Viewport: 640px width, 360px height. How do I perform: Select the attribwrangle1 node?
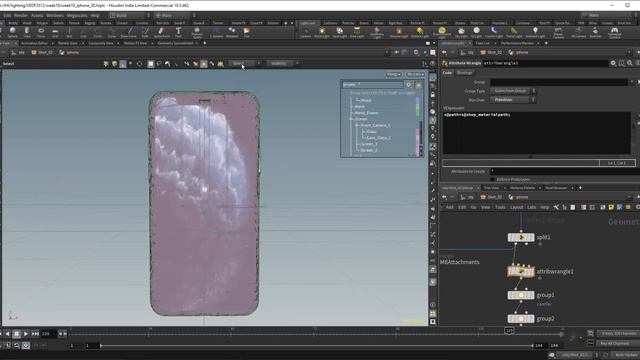521,271
